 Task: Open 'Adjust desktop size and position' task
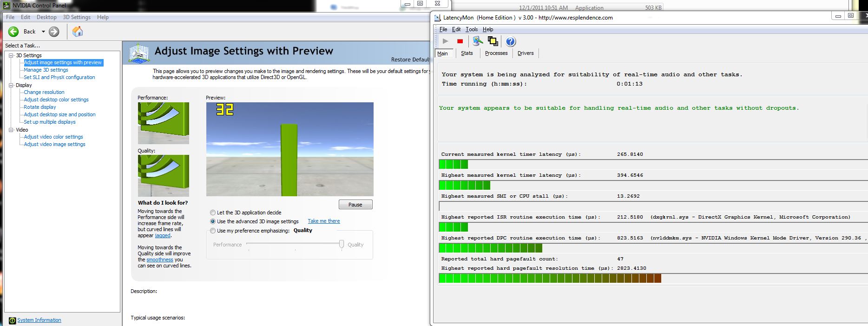coord(60,114)
